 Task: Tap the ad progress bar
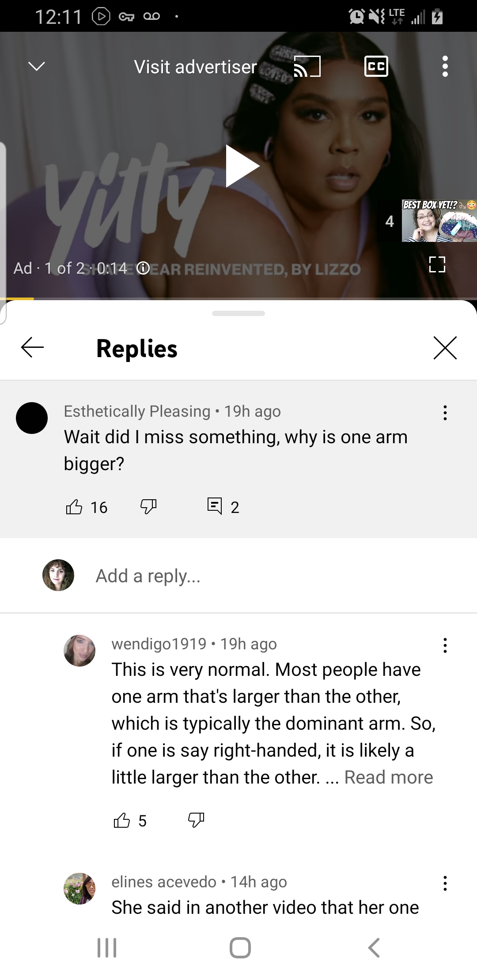(238, 299)
